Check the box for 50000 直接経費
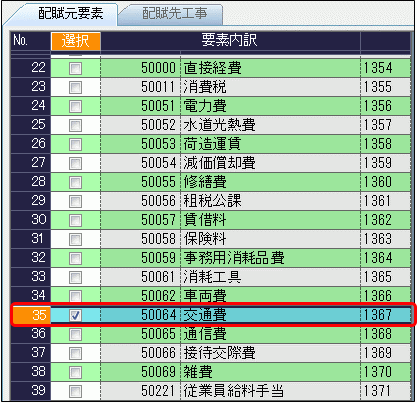 76,69
